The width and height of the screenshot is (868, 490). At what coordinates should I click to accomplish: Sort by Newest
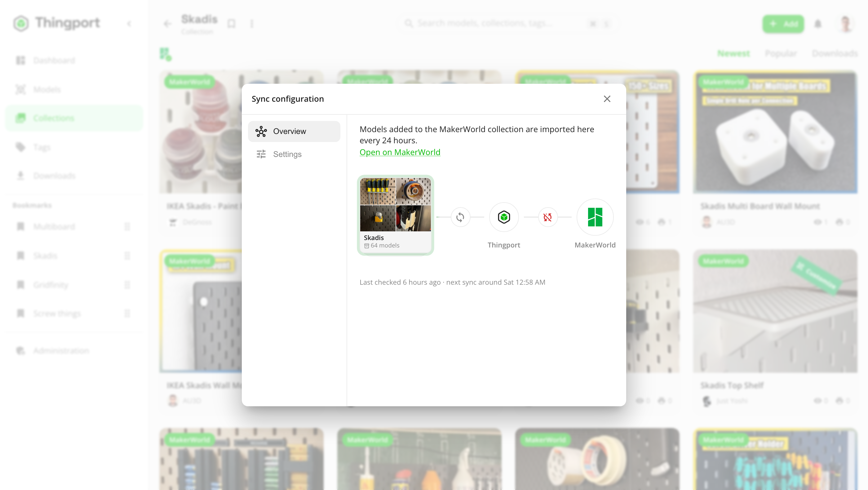tap(733, 53)
